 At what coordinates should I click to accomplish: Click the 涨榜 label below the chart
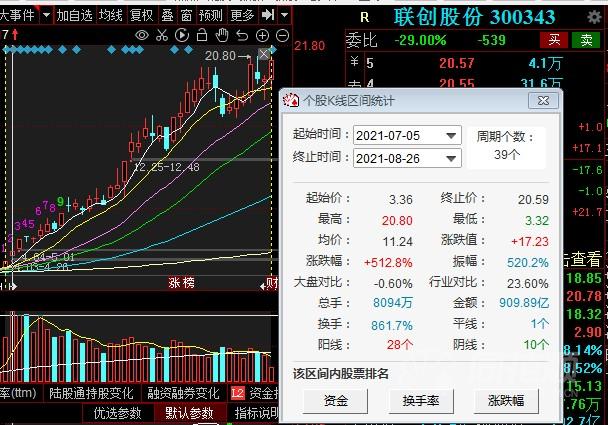click(181, 283)
